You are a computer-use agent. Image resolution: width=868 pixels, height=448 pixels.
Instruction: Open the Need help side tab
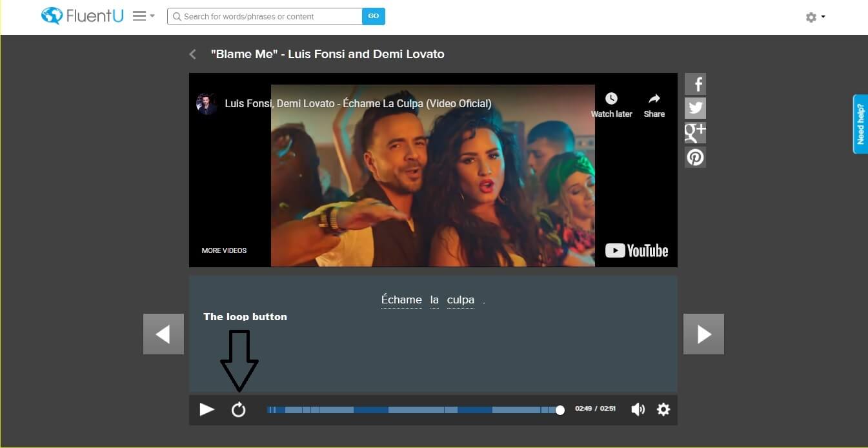coord(860,124)
